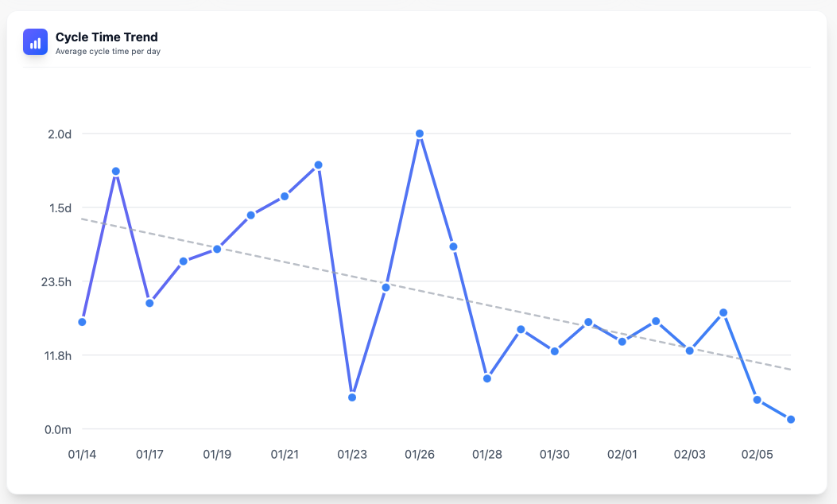Image resolution: width=837 pixels, height=504 pixels.
Task: Click the 02/03 x-axis date label
Action: (x=689, y=455)
